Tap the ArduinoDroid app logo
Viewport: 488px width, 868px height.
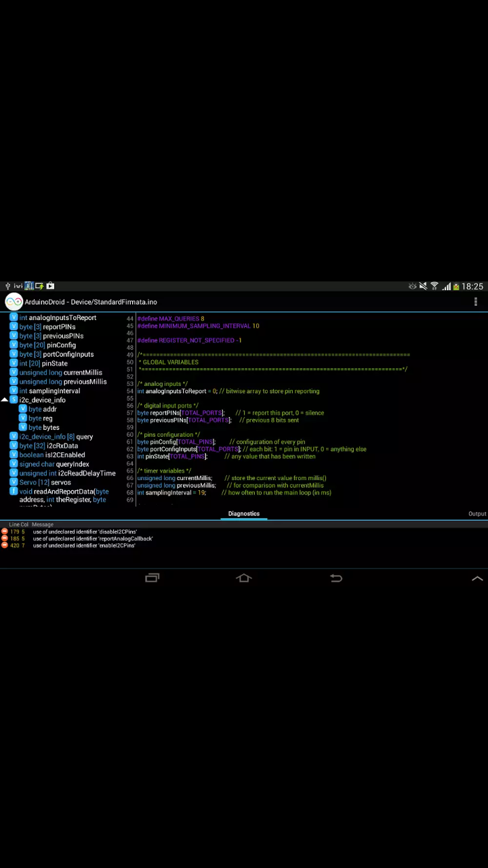[x=14, y=302]
